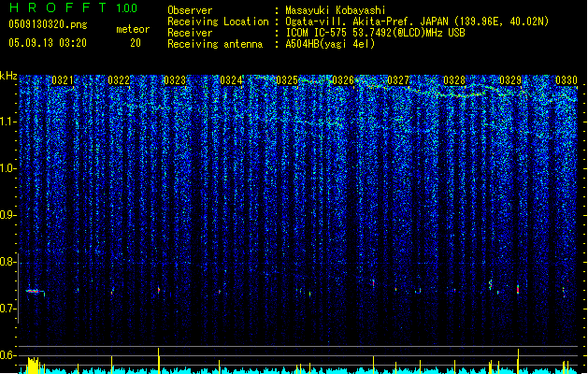Click the date stamp 05.09.13 03:20
This screenshot has width=588, height=374.
(x=48, y=43)
